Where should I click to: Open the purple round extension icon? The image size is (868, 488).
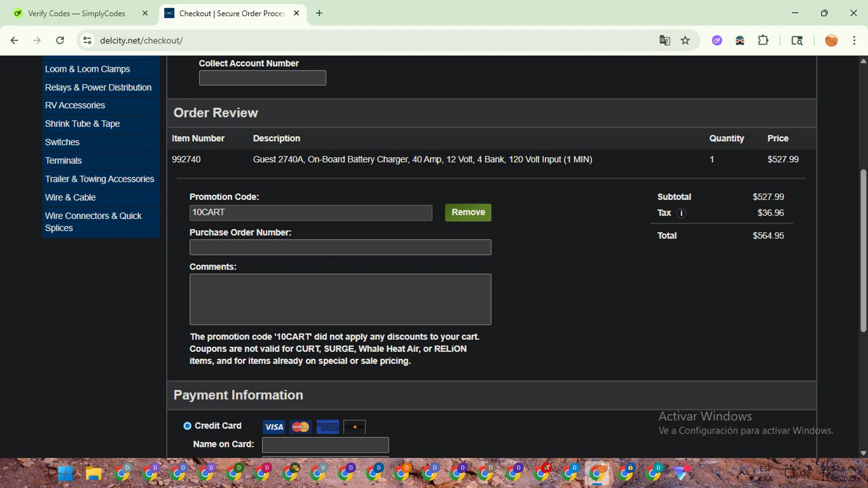click(717, 41)
